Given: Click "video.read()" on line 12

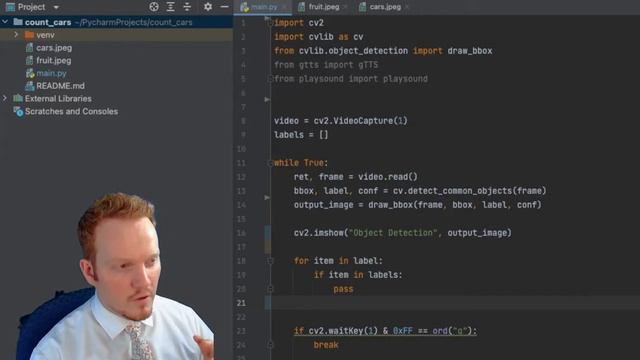Looking at the screenshot, I should 388,177.
